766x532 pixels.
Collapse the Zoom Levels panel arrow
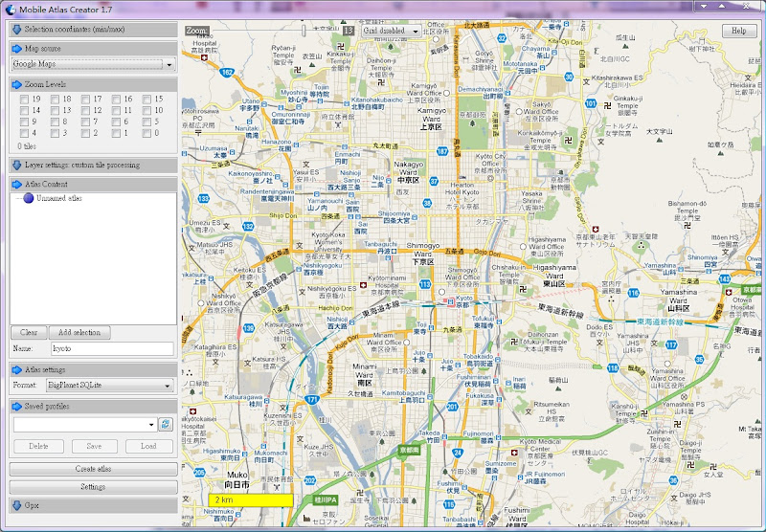pos(17,84)
